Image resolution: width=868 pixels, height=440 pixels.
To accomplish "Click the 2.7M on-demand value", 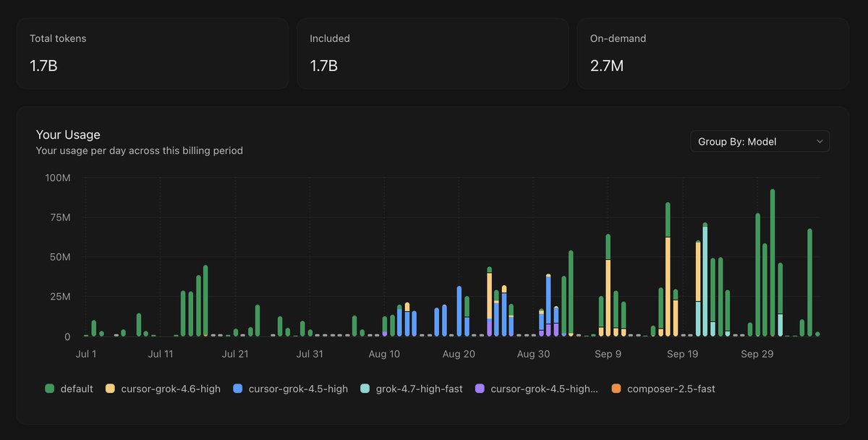I will point(606,66).
